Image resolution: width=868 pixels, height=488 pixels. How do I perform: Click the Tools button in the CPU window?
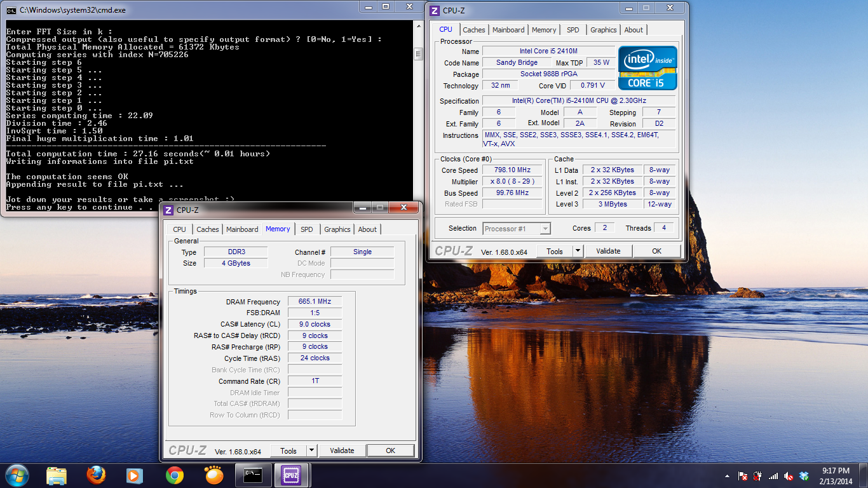pyautogui.click(x=555, y=251)
